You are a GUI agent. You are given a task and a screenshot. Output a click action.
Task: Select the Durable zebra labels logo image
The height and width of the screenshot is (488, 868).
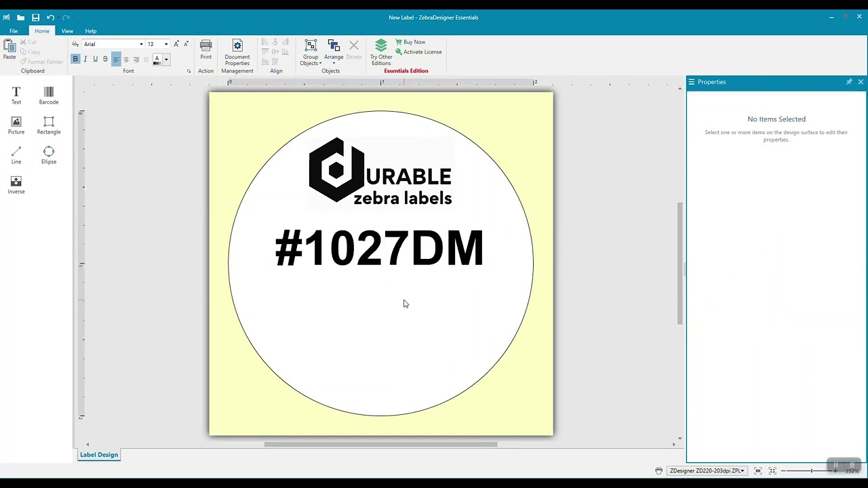click(380, 171)
